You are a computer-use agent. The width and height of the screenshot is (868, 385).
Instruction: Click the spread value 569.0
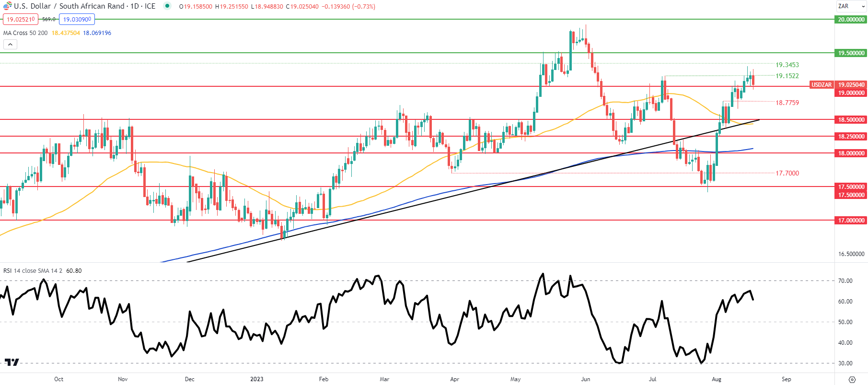[x=48, y=19]
